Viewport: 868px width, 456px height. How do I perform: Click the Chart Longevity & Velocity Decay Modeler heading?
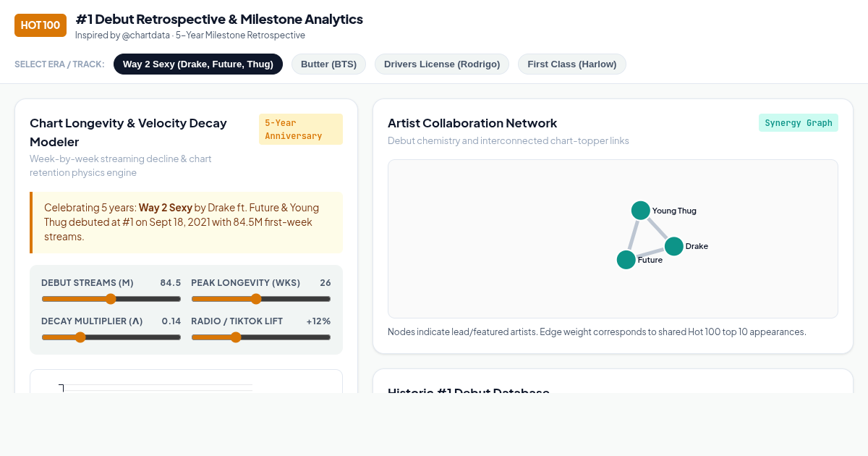(128, 132)
